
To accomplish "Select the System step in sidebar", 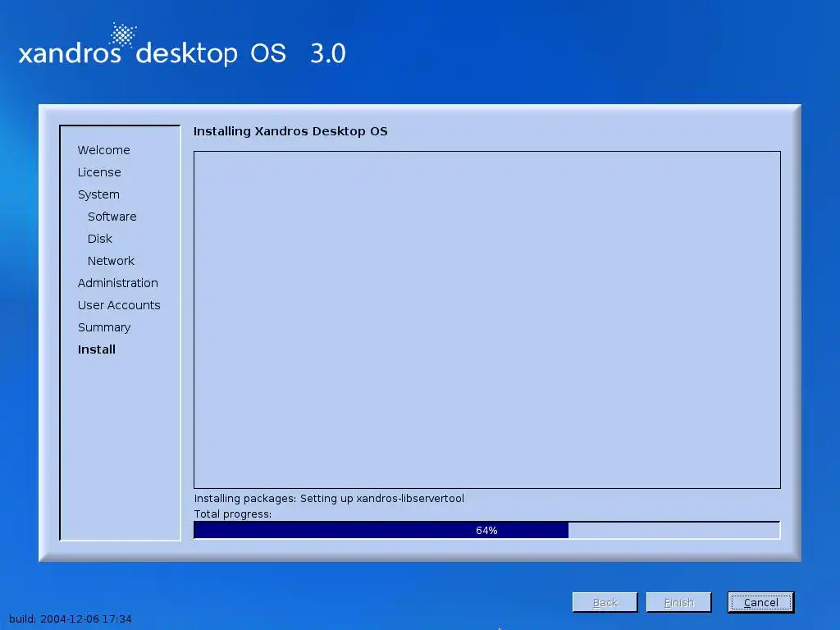I will pyautogui.click(x=98, y=194).
